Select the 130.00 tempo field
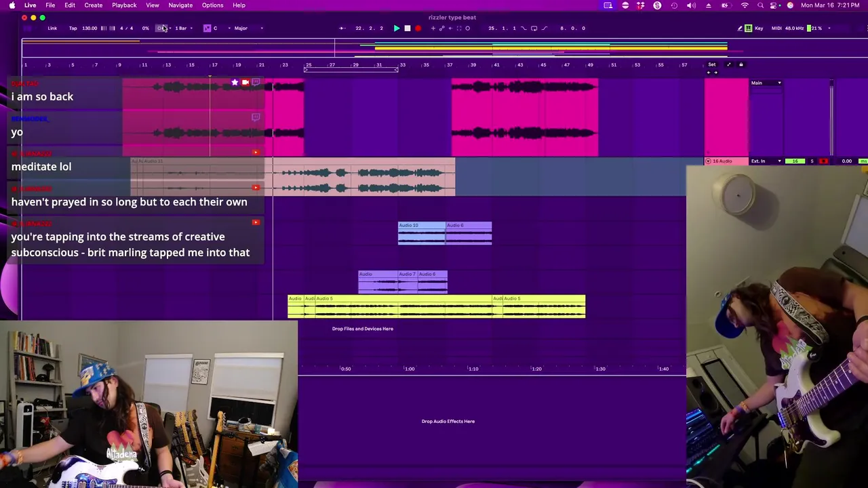 click(x=90, y=28)
